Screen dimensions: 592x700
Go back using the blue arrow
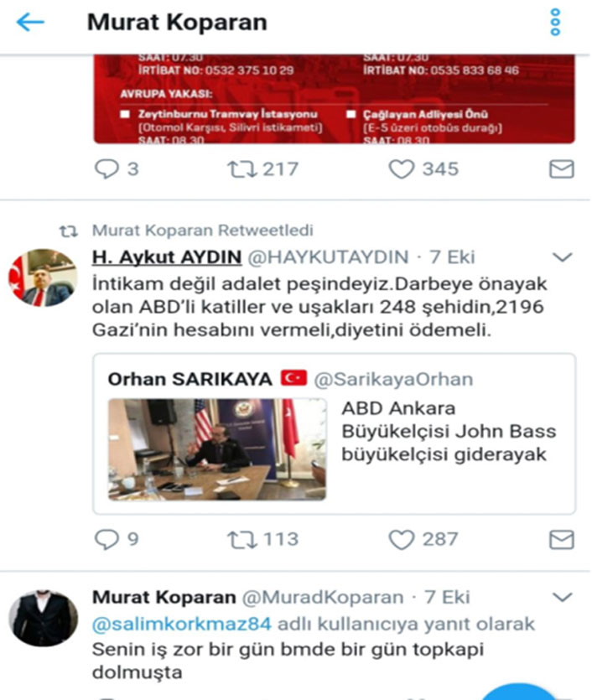pyautogui.click(x=30, y=23)
